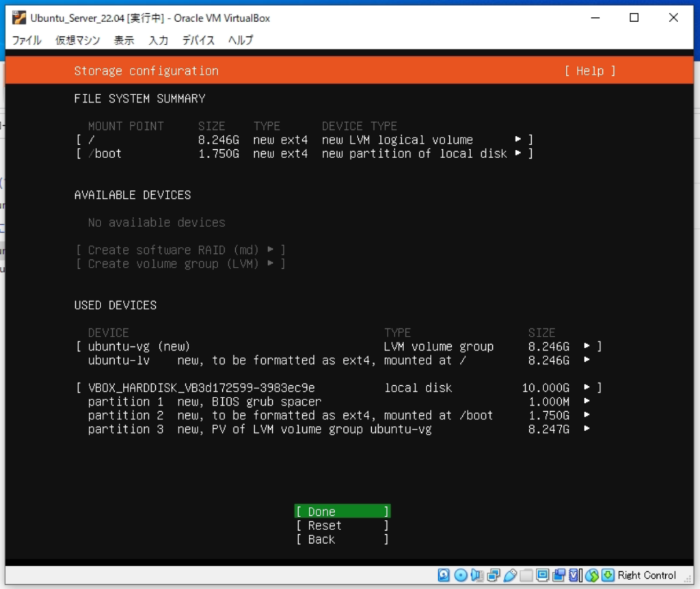The height and width of the screenshot is (589, 700).
Task: Click the 1.000M partition size value
Action: pos(549,402)
